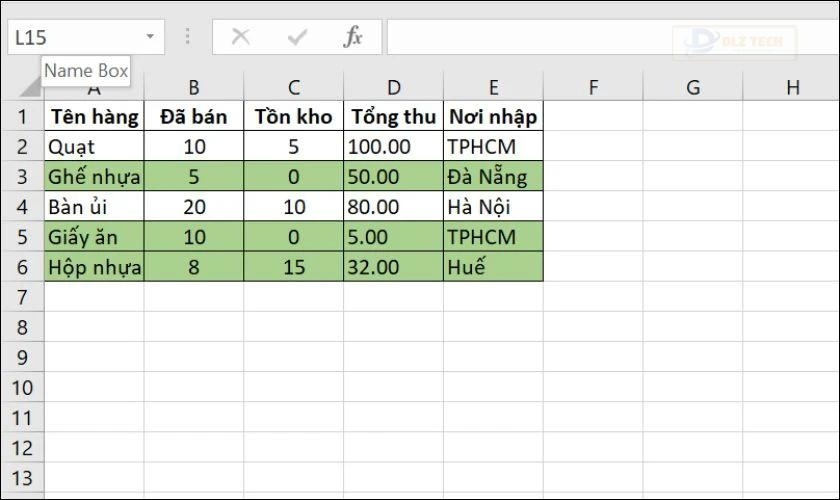Open the Name Box dropdown arrow

(150, 36)
